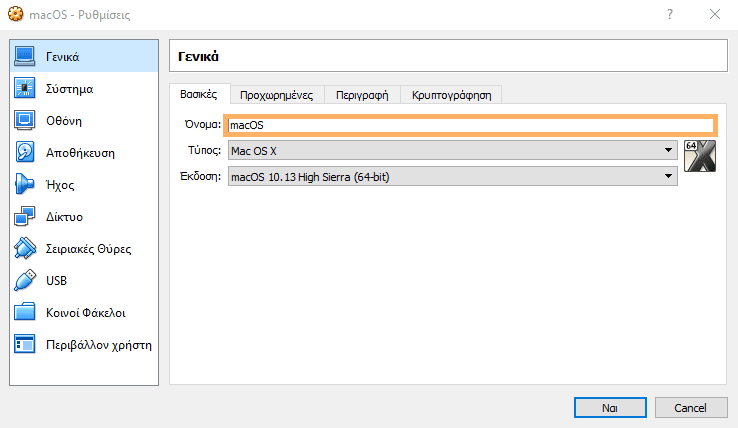Click the Κοινοί Φάκελοι folder icon
This screenshot has width=738, height=428.
(24, 312)
